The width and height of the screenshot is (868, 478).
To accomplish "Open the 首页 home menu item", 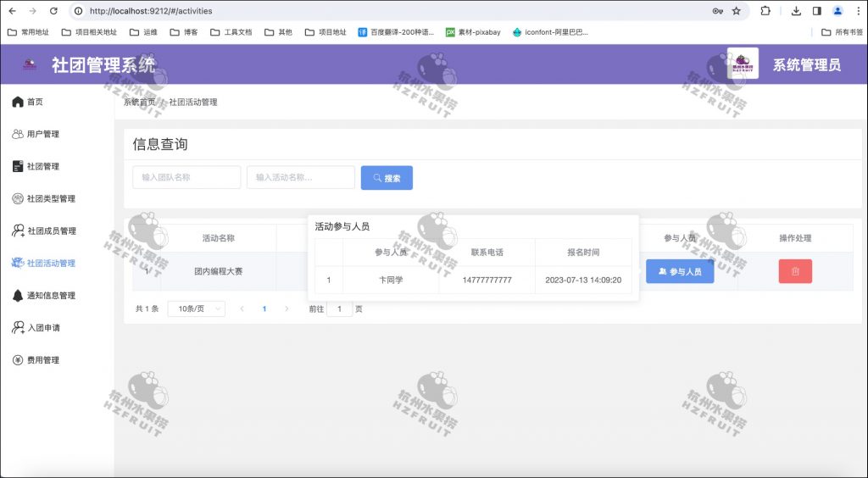I will 28,102.
